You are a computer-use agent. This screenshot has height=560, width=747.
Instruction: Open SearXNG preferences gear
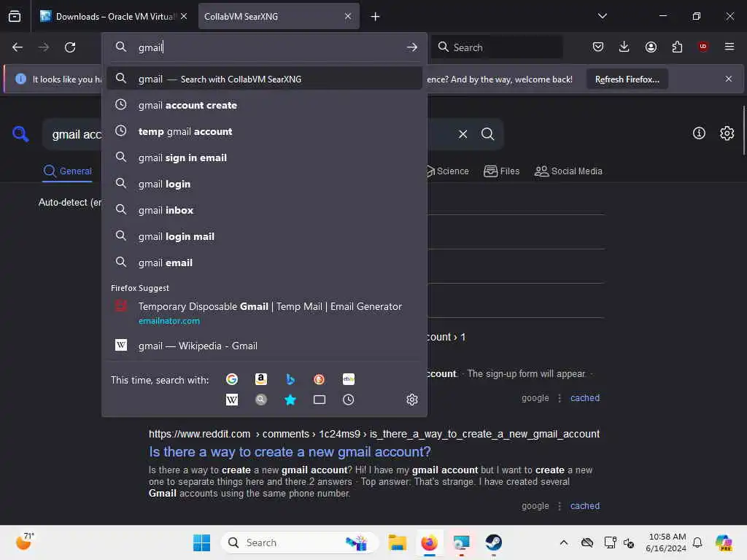point(727,133)
